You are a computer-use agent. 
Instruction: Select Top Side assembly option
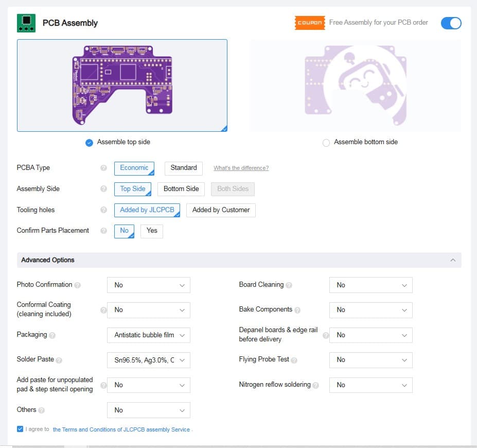pyautogui.click(x=133, y=189)
